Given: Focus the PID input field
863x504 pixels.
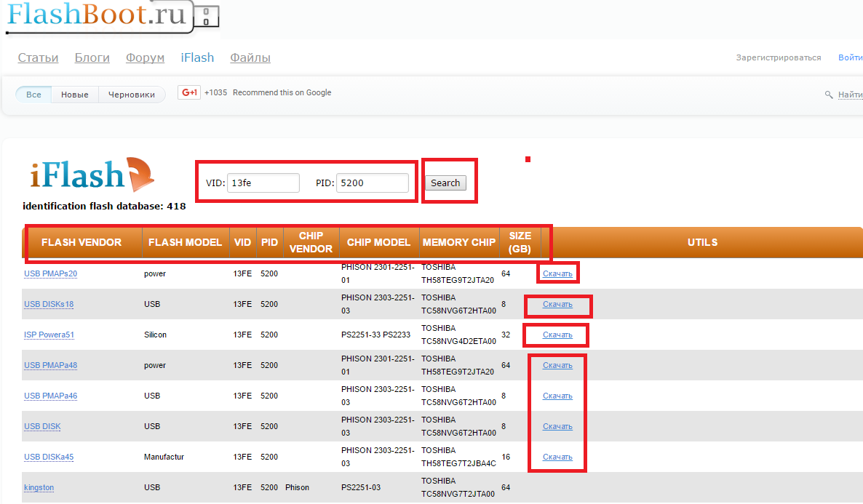Looking at the screenshot, I should (x=372, y=183).
